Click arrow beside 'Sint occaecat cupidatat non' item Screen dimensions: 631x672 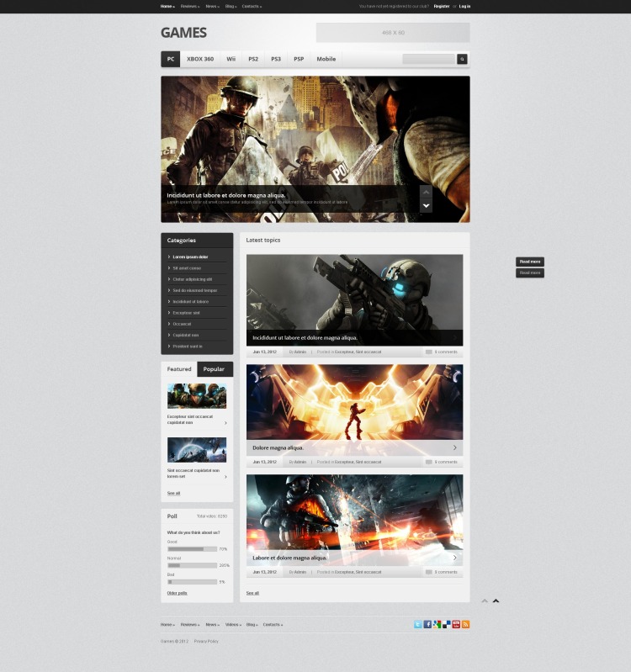[225, 477]
